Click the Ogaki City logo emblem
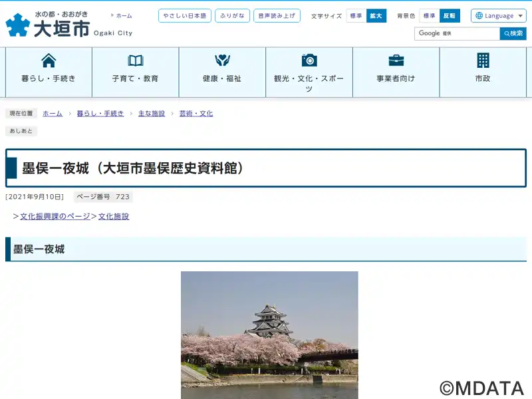Screen dimensions: 532x399 click(18, 25)
